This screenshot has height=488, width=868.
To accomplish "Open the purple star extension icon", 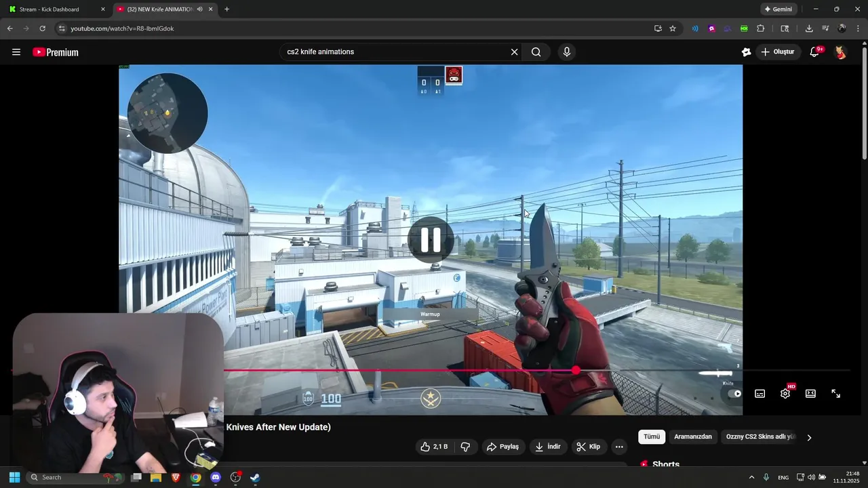I will 711,28.
